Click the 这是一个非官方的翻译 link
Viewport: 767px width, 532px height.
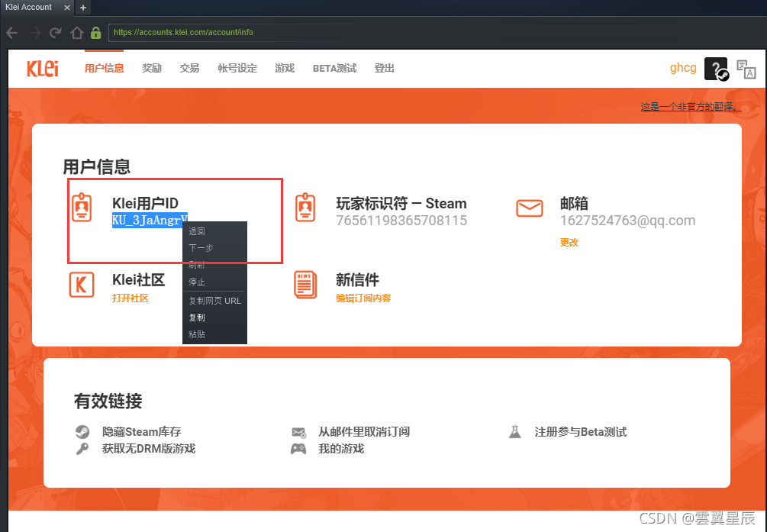point(691,107)
